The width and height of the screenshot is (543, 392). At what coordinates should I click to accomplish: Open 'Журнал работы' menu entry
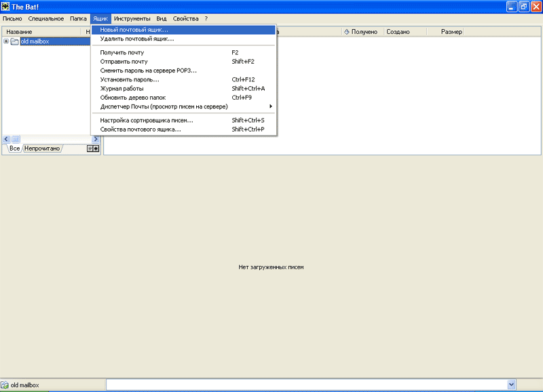tap(183, 89)
